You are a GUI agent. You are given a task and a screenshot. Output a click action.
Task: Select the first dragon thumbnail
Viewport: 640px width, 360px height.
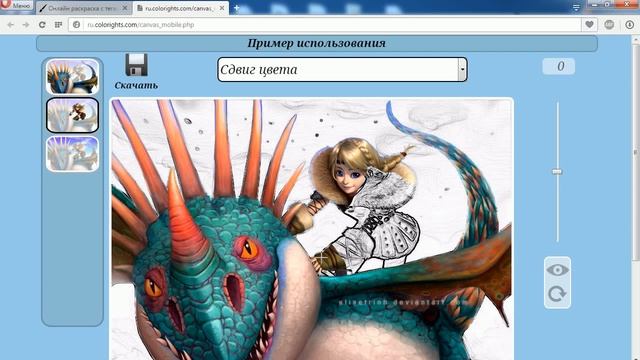[x=72, y=77]
